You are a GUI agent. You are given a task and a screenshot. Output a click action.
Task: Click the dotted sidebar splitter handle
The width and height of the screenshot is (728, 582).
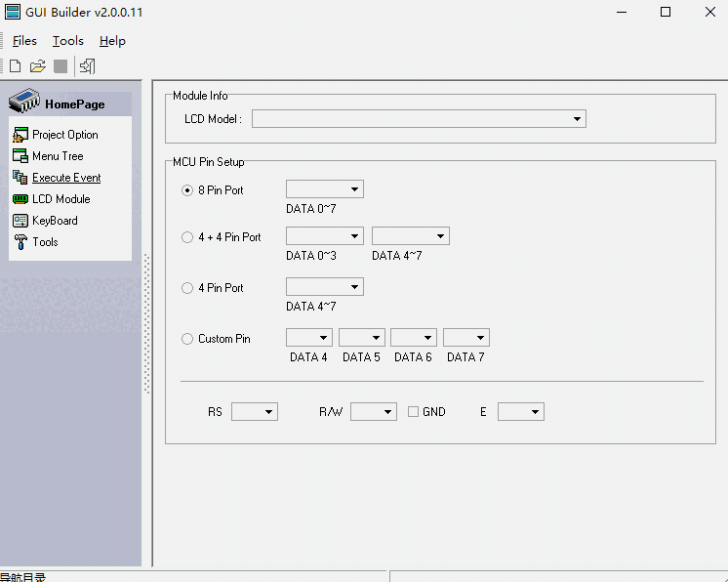[147, 324]
